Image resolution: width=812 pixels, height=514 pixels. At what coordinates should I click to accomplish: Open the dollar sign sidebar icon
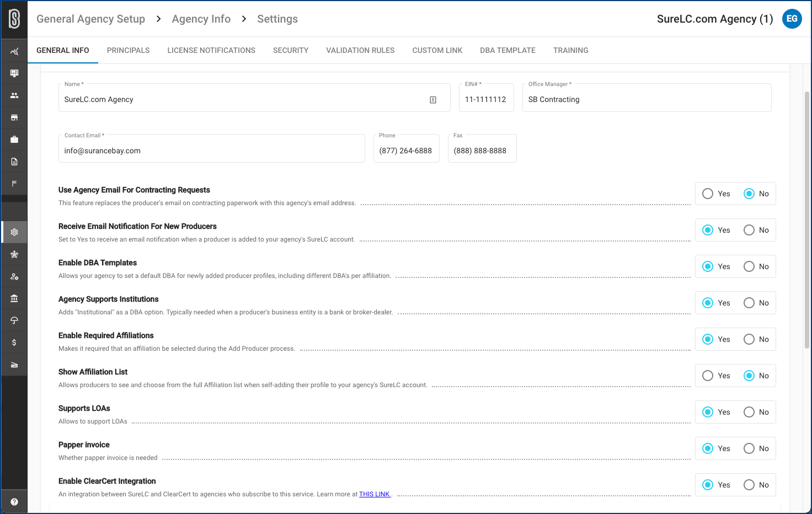click(x=14, y=342)
